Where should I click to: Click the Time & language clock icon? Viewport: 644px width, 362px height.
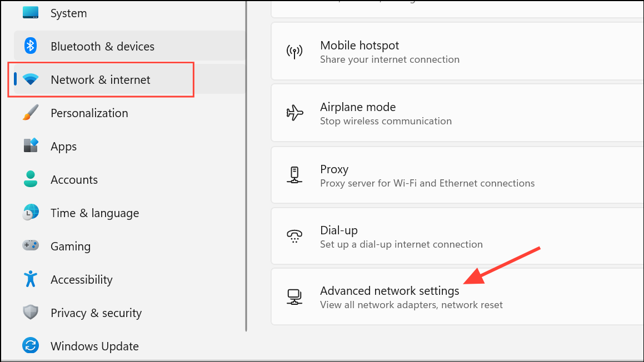tap(31, 213)
